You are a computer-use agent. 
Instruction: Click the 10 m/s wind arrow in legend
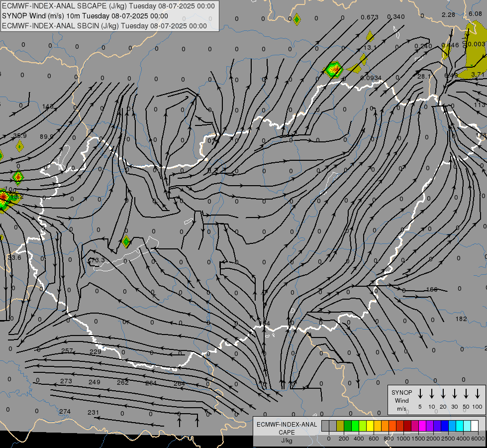pyautogui.click(x=432, y=393)
